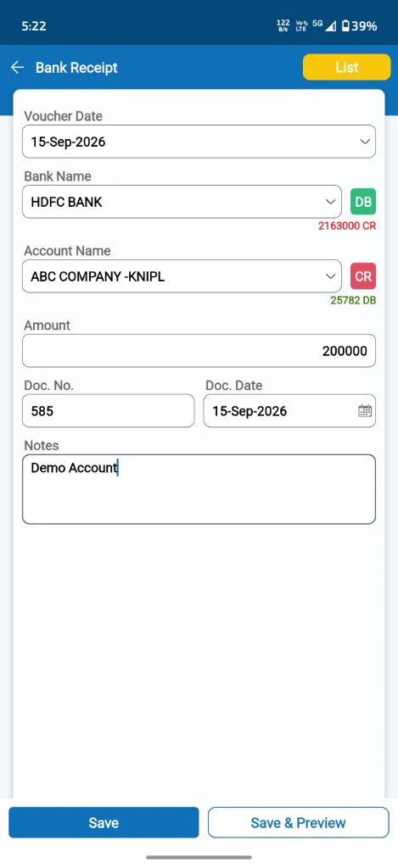Open the List view button
The height and width of the screenshot is (868, 398).
(346, 67)
